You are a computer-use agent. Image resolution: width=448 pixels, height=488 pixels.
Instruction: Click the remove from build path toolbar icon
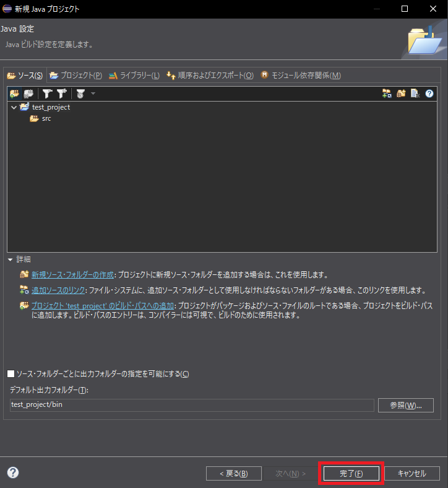[x=28, y=94]
